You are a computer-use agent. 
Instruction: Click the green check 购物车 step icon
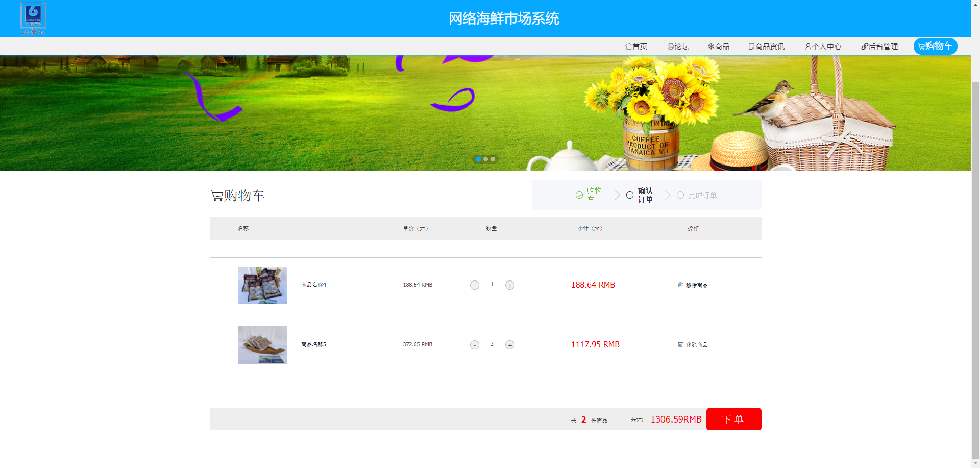point(579,195)
